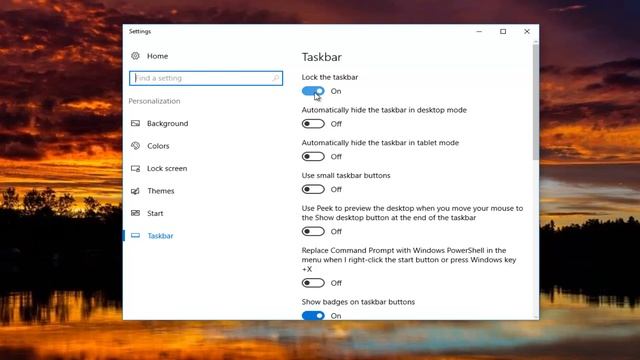640x360 pixels.
Task: Click the 'Show badges on taskbar buttons' label
Action: point(358,302)
